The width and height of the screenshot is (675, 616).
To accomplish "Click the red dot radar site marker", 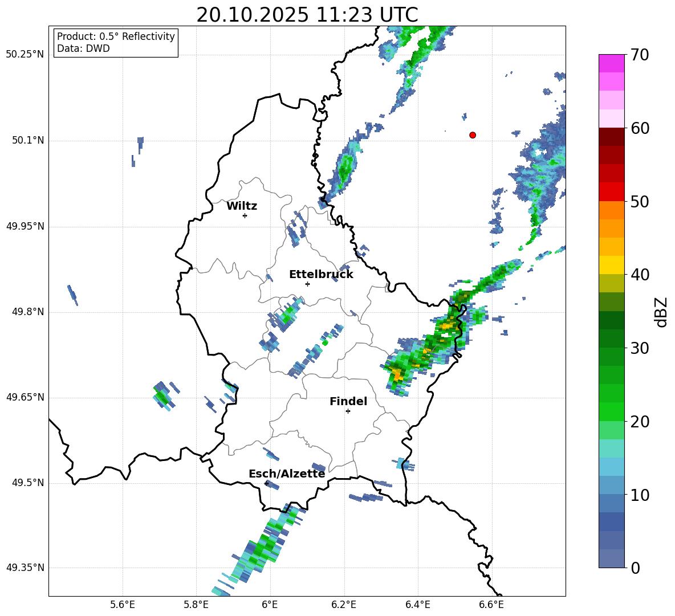I will pyautogui.click(x=473, y=135).
